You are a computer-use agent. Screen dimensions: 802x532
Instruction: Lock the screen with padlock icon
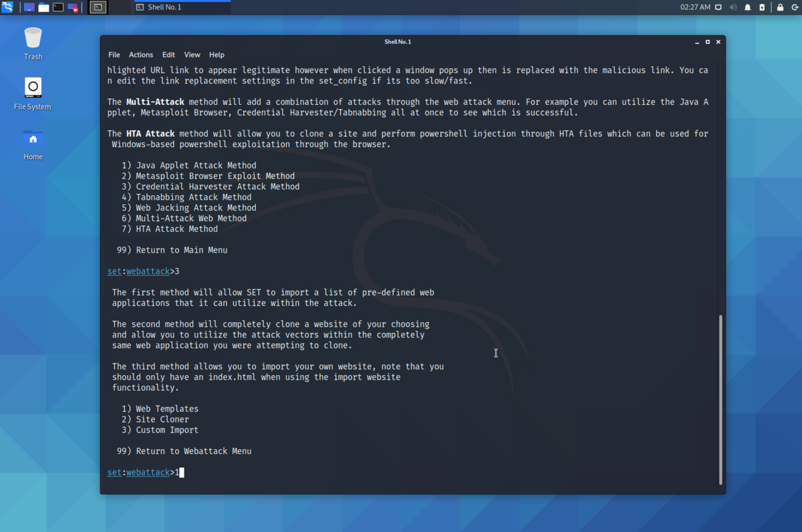click(x=780, y=7)
